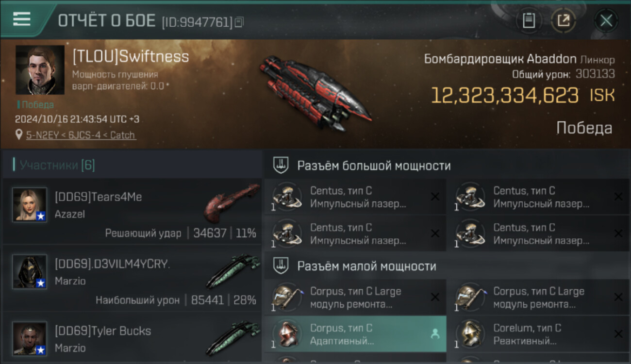Click the person icon on the Corpus adaptive module
The width and height of the screenshot is (631, 364).
(x=435, y=334)
